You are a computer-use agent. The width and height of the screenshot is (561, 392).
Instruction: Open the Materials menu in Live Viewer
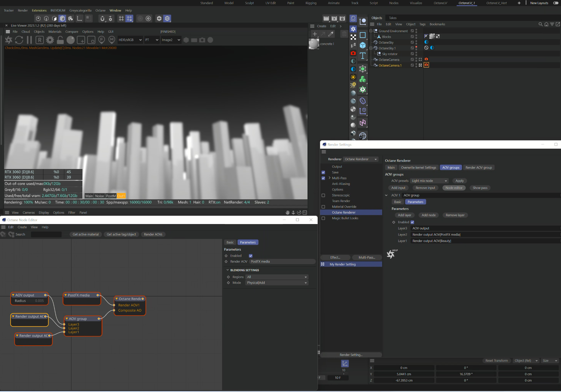[55, 32]
